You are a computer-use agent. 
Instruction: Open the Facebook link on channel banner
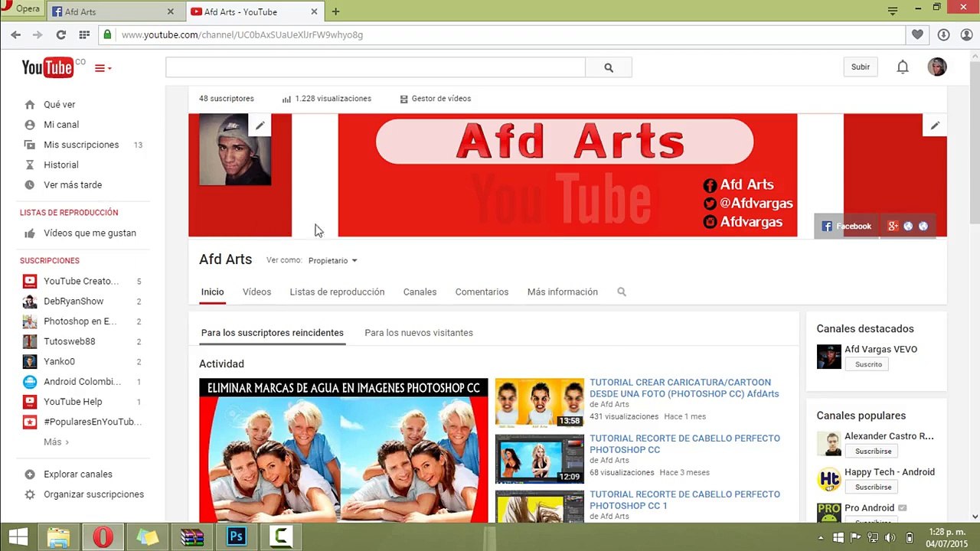click(x=847, y=226)
